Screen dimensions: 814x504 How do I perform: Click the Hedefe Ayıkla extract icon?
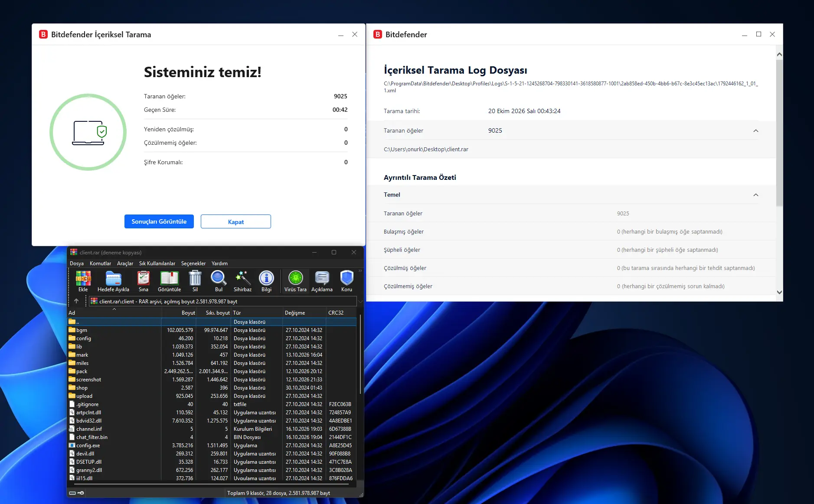pos(113,281)
